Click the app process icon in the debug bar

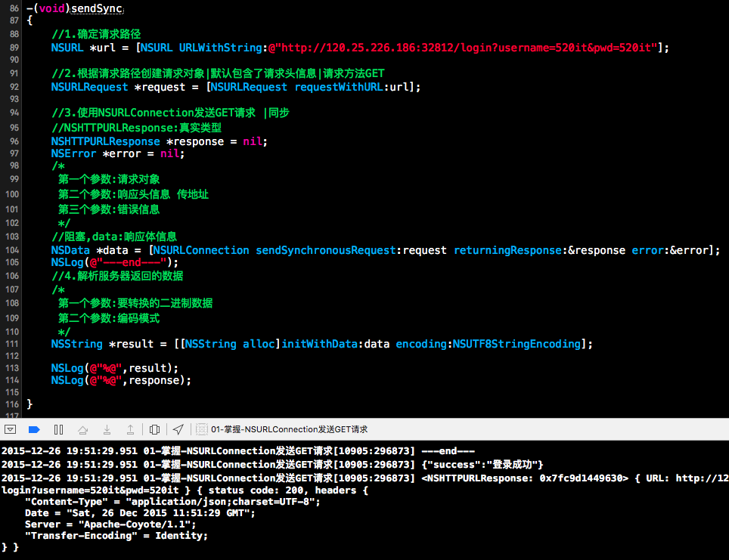point(201,429)
